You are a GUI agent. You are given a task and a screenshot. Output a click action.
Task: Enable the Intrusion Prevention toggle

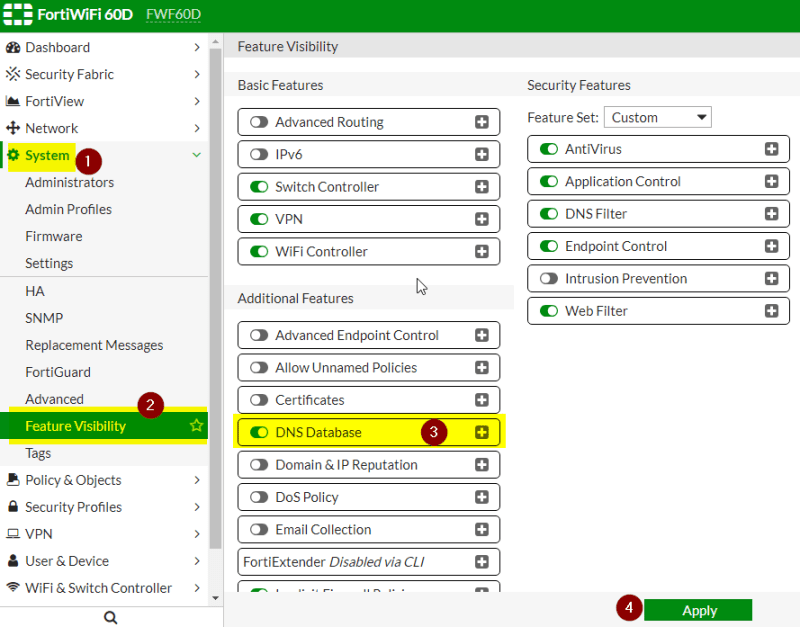tap(549, 279)
